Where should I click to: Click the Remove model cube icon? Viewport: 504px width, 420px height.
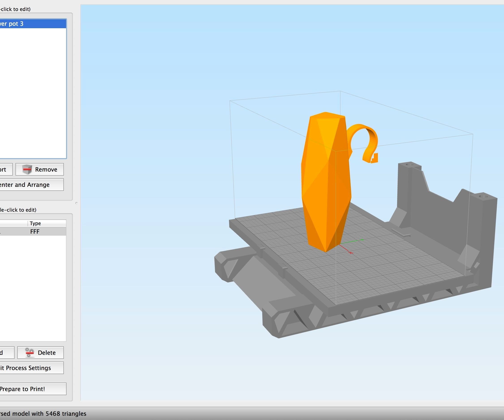coord(27,169)
